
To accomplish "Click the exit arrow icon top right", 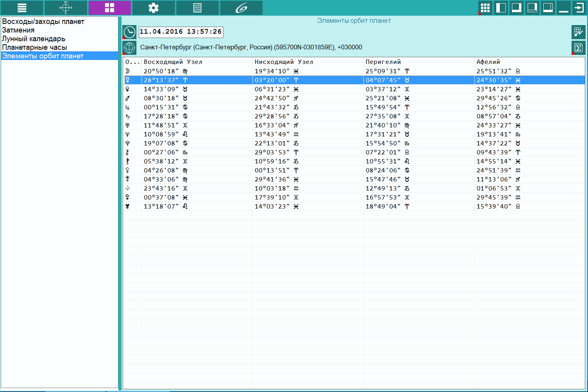I will [579, 8].
